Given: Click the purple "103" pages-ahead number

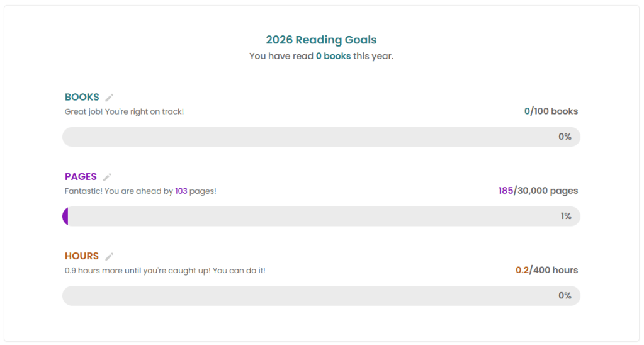Looking at the screenshot, I should coord(181,191).
